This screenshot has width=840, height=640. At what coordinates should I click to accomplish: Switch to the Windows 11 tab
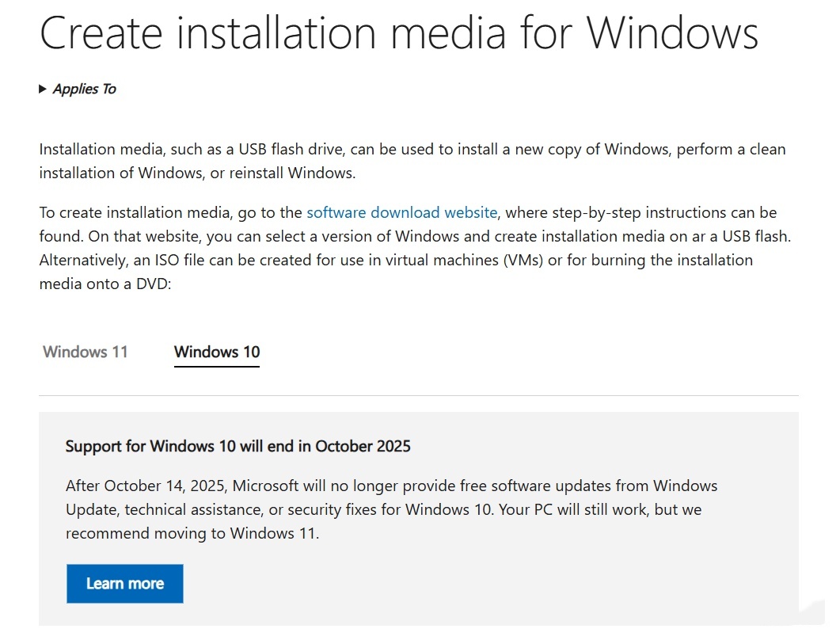86,352
